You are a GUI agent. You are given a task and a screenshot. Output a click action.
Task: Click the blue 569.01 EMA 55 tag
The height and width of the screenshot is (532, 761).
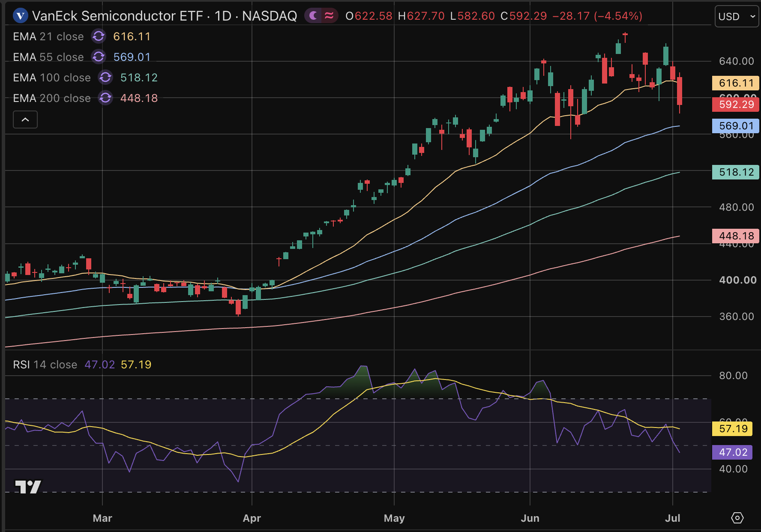[x=735, y=126]
